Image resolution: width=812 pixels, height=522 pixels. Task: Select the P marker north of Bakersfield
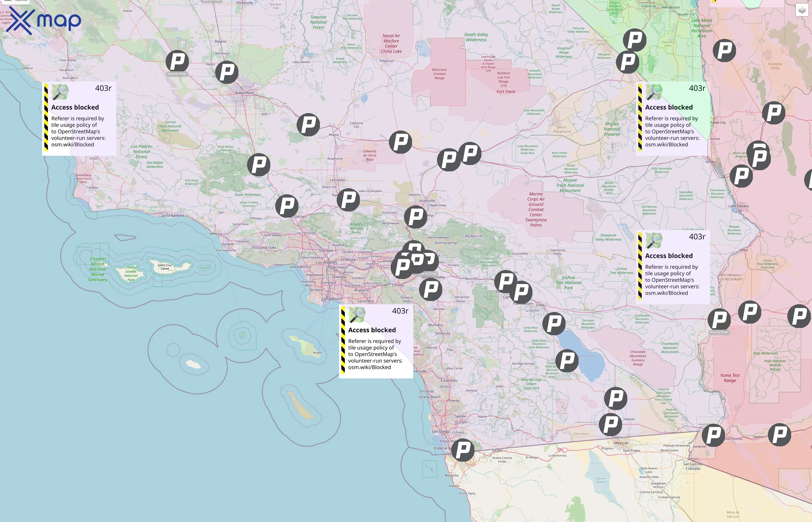point(227,72)
